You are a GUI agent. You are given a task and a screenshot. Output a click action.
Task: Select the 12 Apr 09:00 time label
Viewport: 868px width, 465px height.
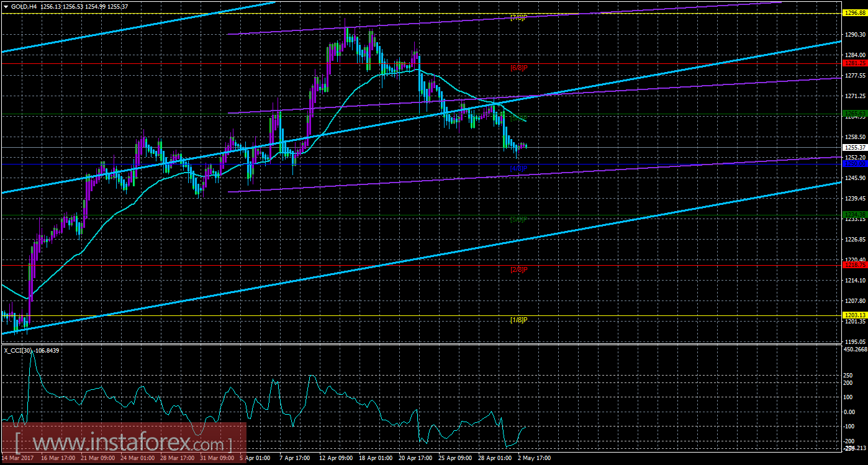[x=336, y=458]
